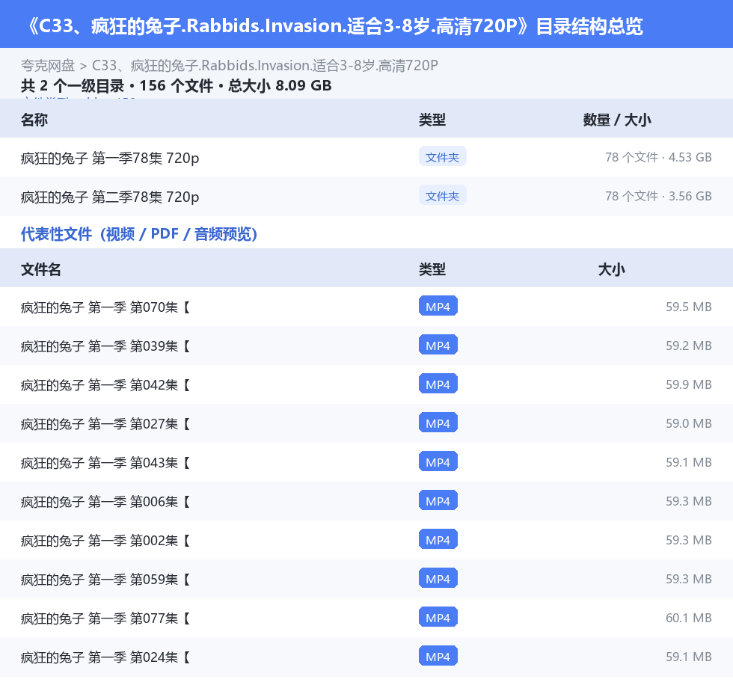
Task: Click size 59.0 MB of 第027集
Action: point(689,423)
